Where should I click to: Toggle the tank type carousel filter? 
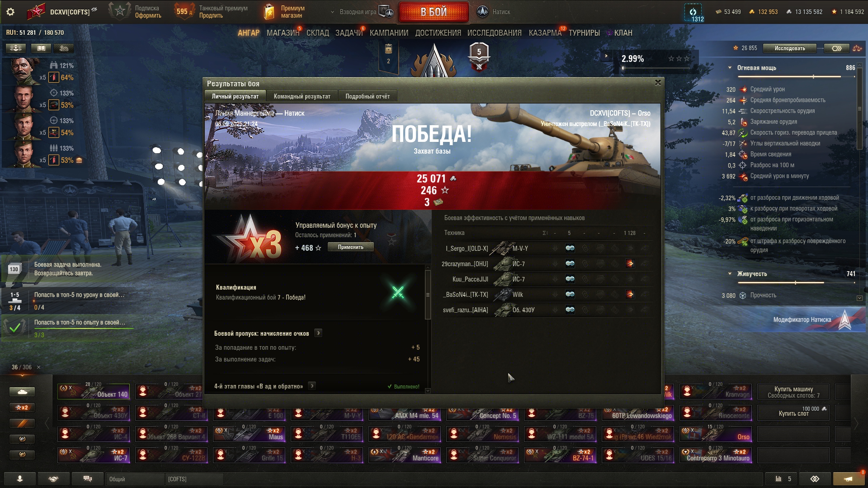(x=22, y=392)
